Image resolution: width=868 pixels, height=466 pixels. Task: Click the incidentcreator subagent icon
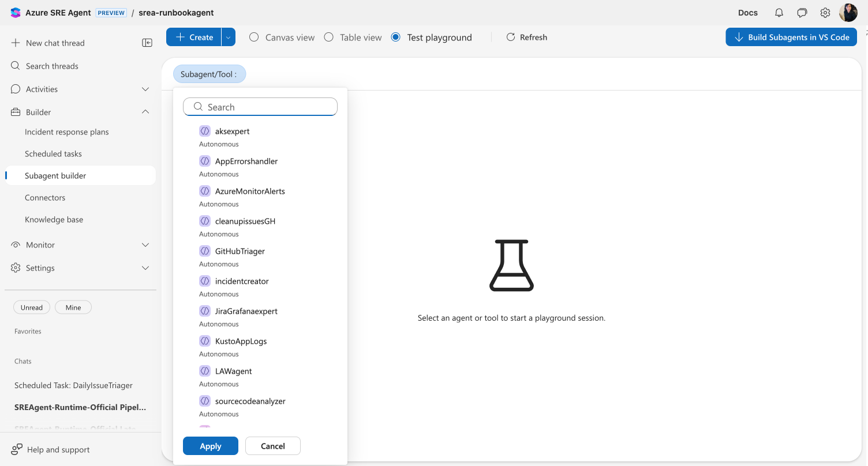pyautogui.click(x=204, y=281)
